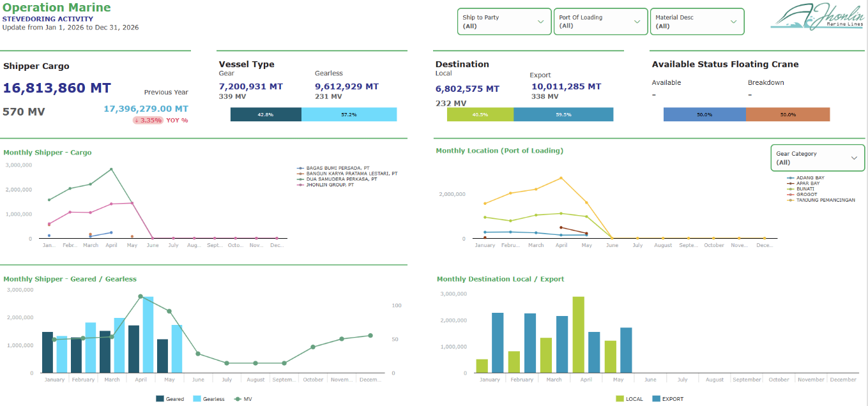Click the January EXPORT bar

point(498,343)
